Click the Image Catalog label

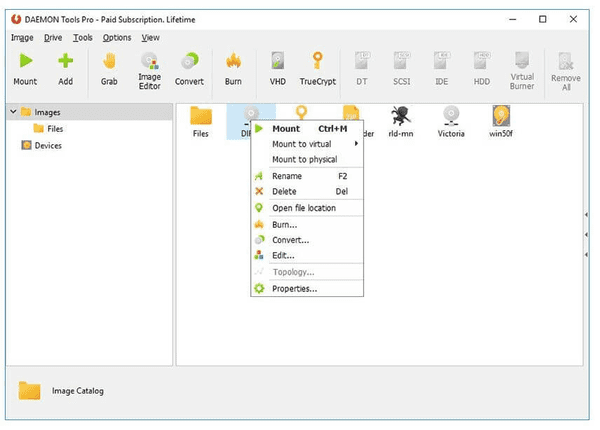coord(78,391)
